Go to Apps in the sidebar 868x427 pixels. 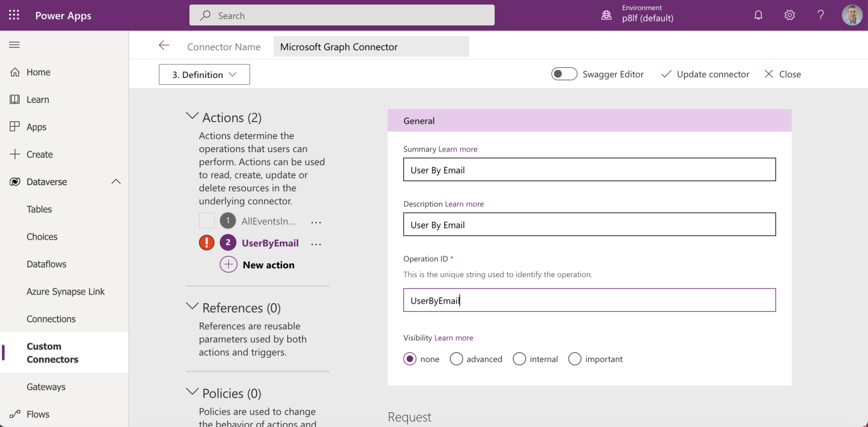tap(36, 127)
